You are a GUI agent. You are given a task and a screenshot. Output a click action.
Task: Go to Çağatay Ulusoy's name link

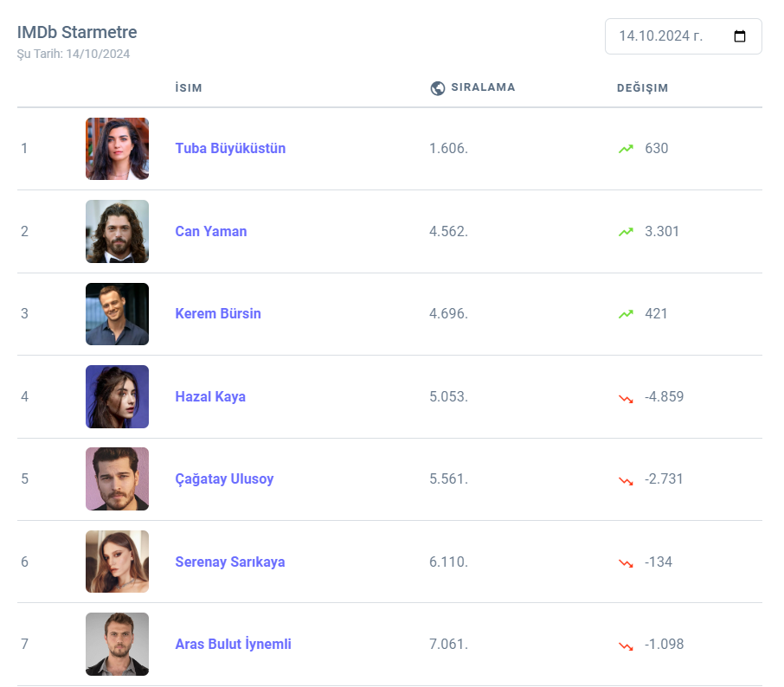(224, 479)
